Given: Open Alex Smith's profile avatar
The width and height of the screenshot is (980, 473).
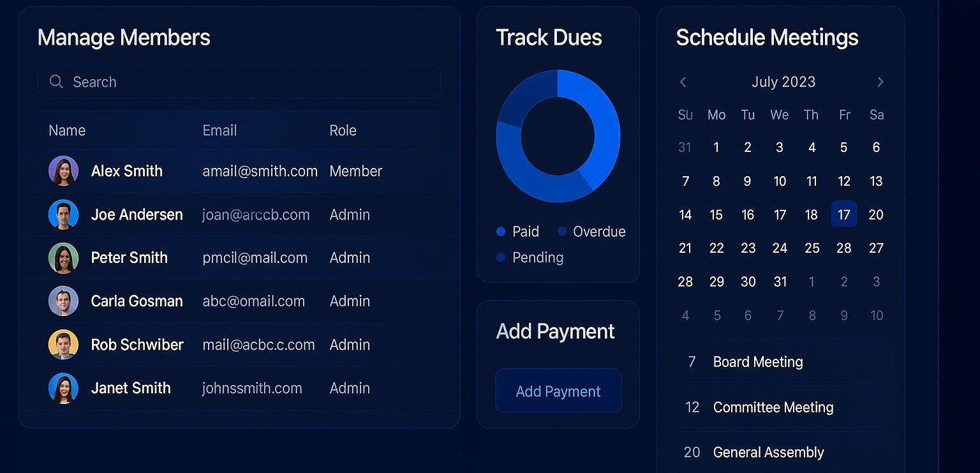Looking at the screenshot, I should pos(63,171).
